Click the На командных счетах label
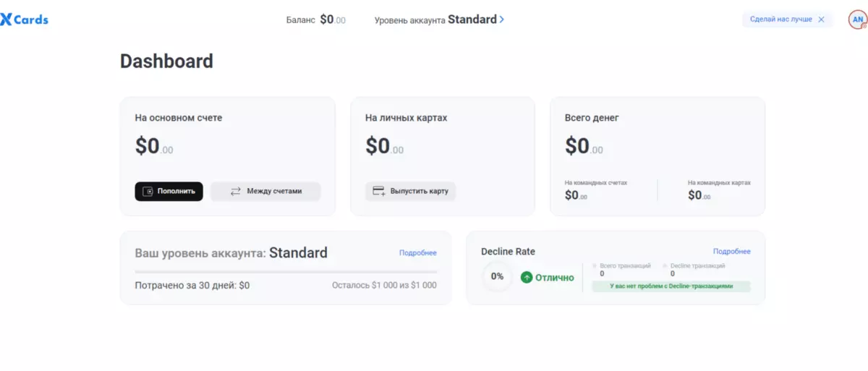The width and height of the screenshot is (868, 371). pos(596,183)
